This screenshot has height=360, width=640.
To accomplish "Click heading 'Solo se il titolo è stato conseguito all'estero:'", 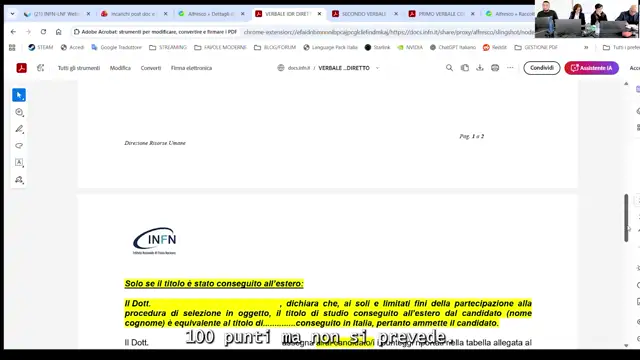I will [214, 283].
